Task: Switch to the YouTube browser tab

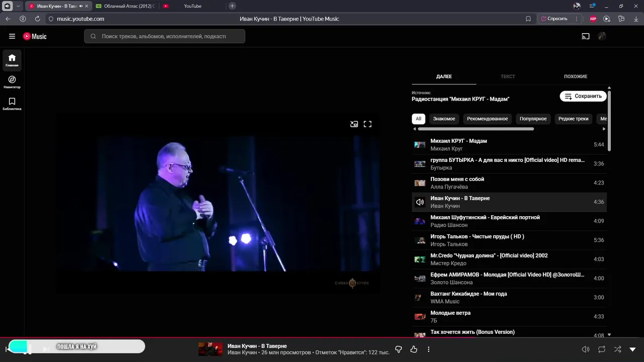Action: (x=193, y=6)
